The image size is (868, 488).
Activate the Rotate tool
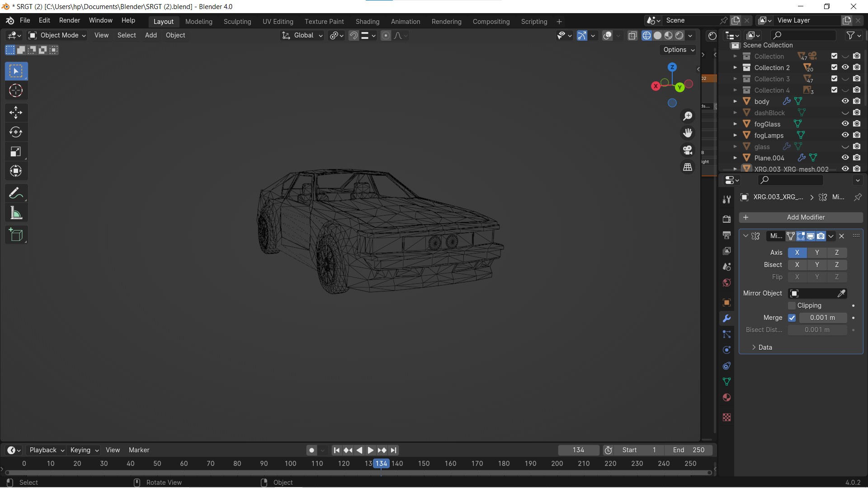16,132
